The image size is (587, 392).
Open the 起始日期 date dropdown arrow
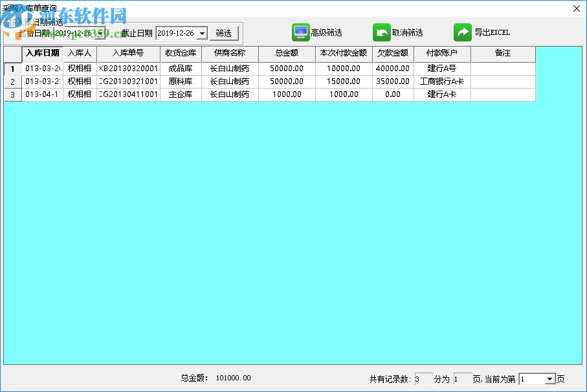point(100,33)
